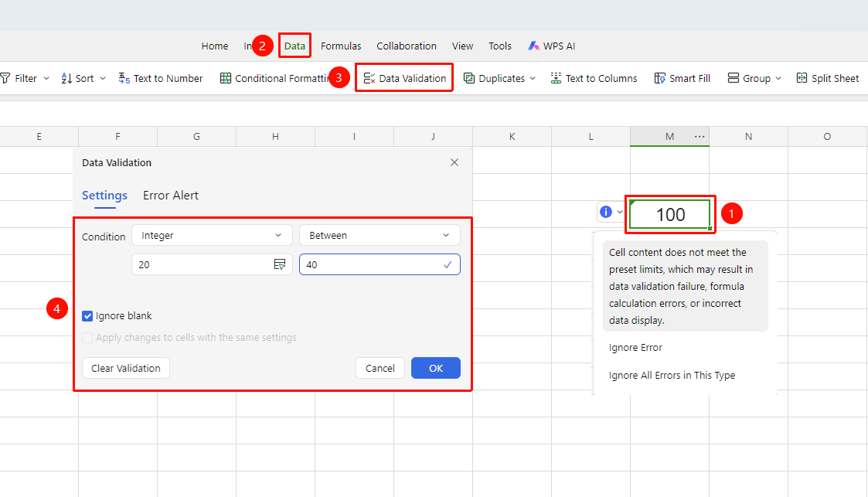Viewport: 868px width, 497px height.
Task: Click the Conditional Formatting grid icon
Action: point(225,78)
